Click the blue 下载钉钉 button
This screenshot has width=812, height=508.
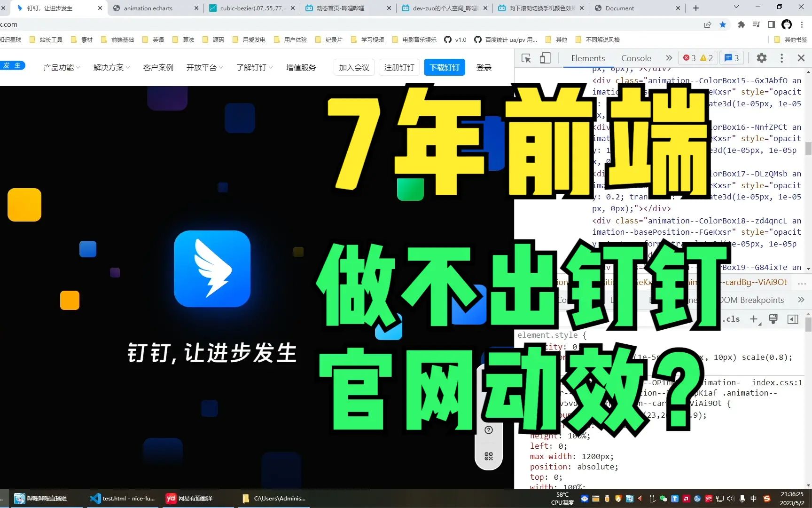point(445,68)
